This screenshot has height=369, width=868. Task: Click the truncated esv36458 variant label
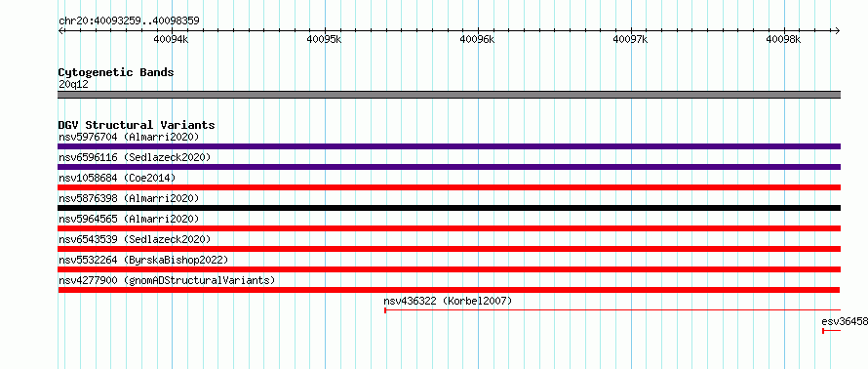[x=845, y=321]
